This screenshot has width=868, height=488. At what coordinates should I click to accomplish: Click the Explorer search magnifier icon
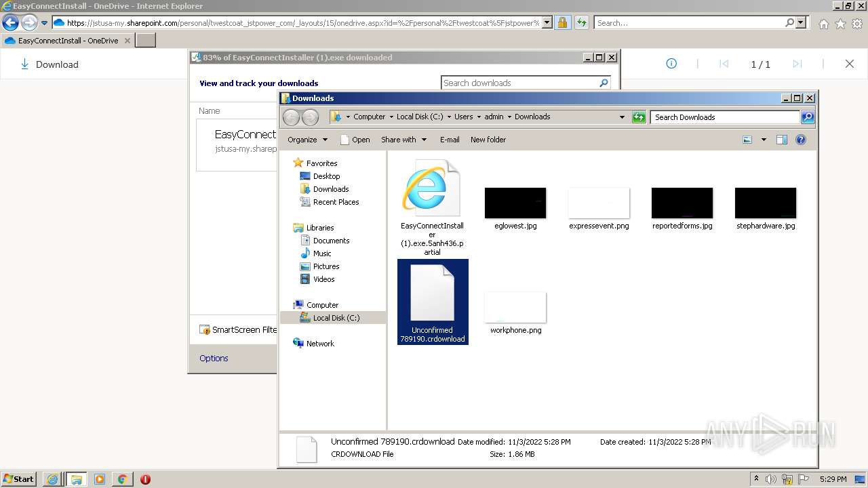click(x=808, y=117)
